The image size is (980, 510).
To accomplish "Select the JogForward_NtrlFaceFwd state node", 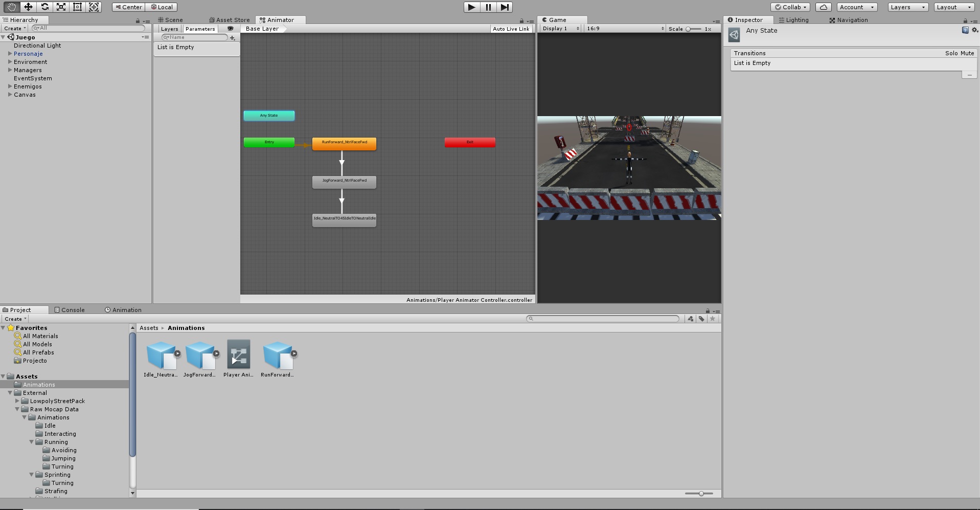I will tap(344, 182).
